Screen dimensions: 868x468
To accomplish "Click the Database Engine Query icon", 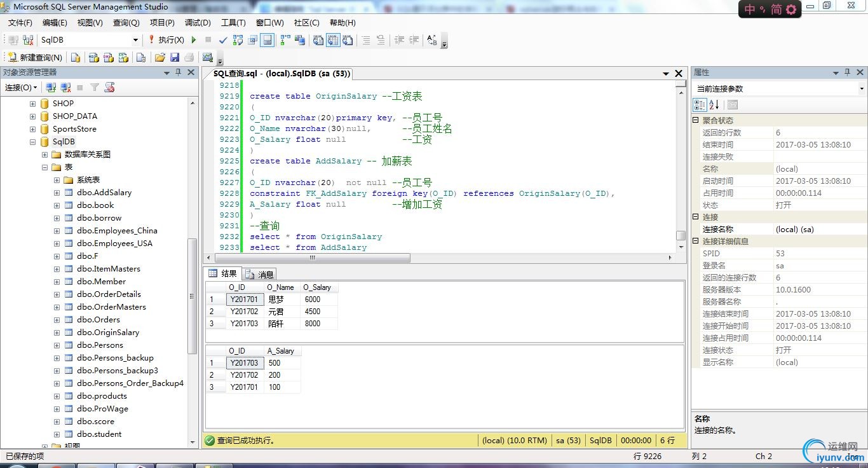I will click(76, 58).
